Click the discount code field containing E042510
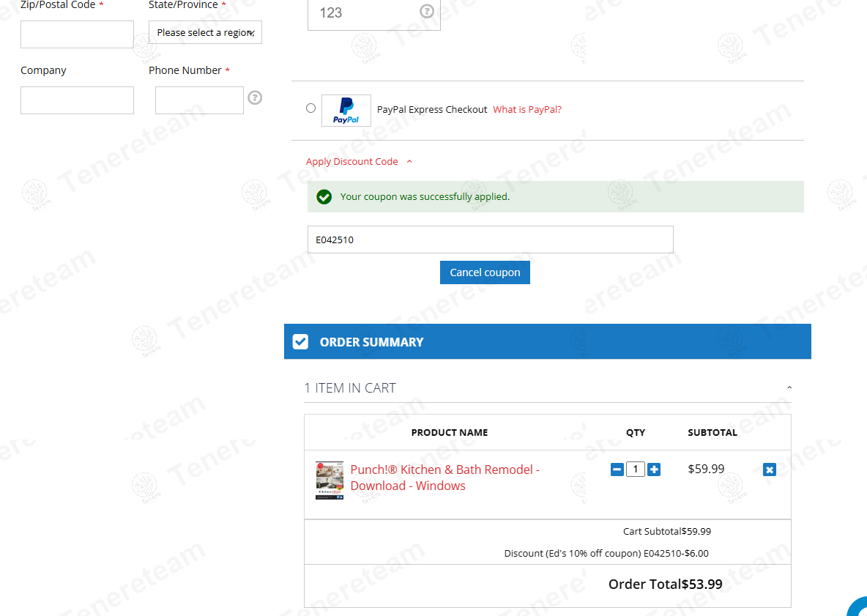The width and height of the screenshot is (867, 616). [x=490, y=240]
